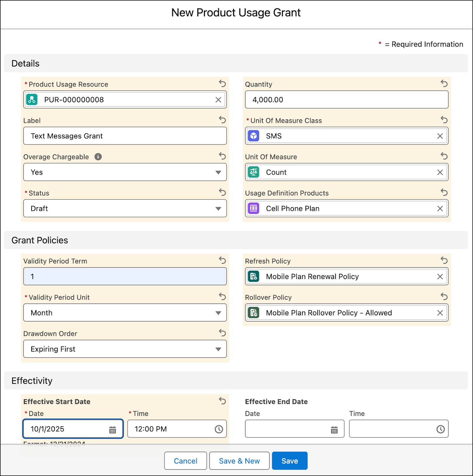Screen dimensions: 473x476
Task: Open the Drawdown Order dropdown
Action: 125,349
